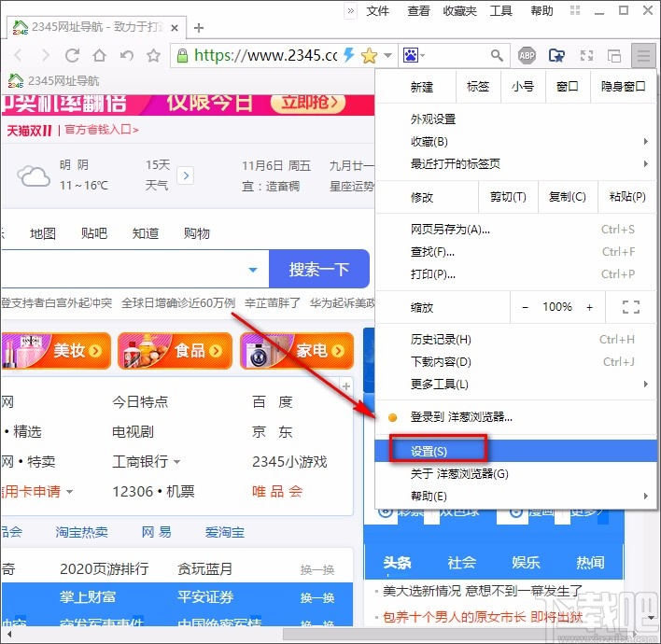
Task: Open the 食品 shopping banner
Action: pyautogui.click(x=175, y=351)
